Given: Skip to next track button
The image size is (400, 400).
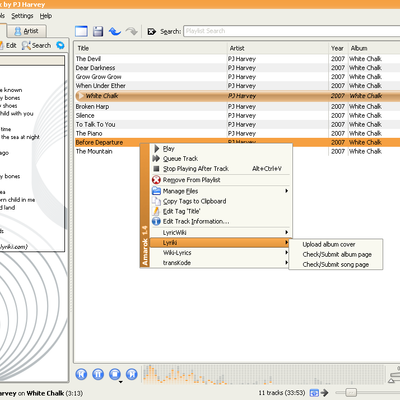Looking at the screenshot, I should click(x=132, y=374).
